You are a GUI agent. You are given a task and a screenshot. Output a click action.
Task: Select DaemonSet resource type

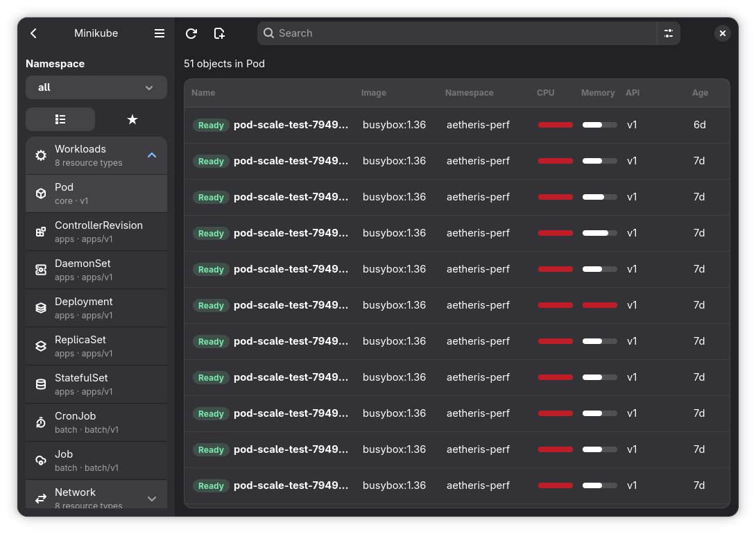(96, 270)
